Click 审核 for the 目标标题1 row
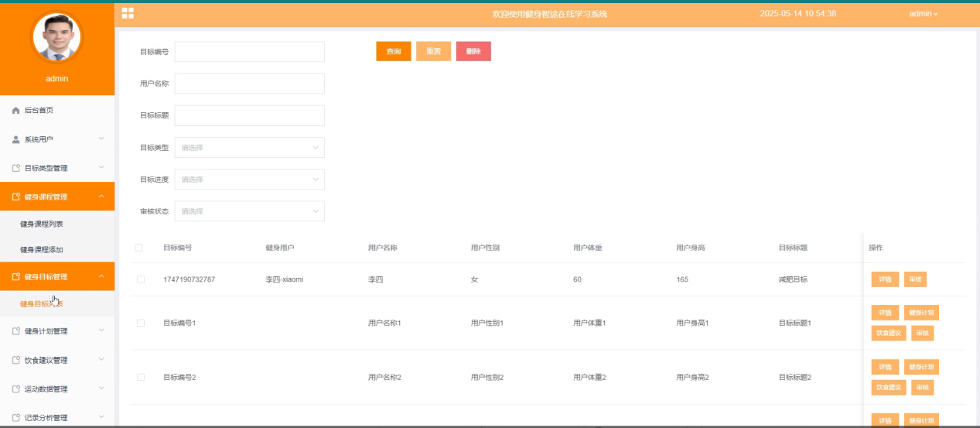 point(923,333)
